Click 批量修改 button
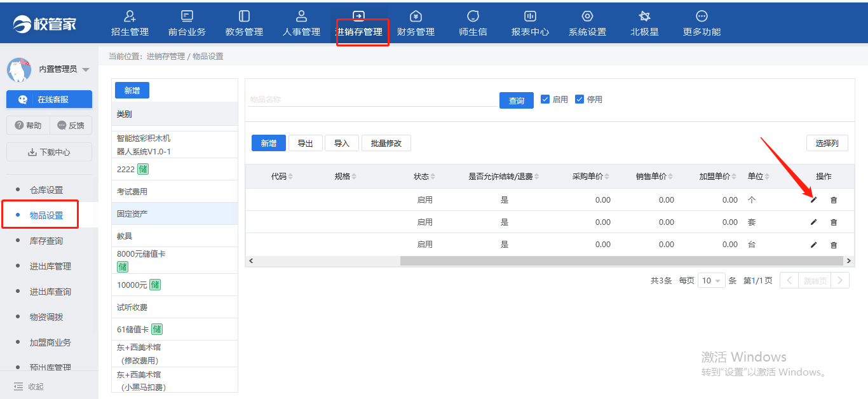Viewport: 868px width, 399px height. 386,143
